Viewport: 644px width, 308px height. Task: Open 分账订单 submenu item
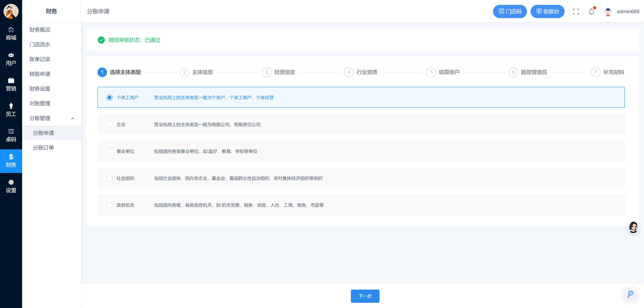pos(51,148)
